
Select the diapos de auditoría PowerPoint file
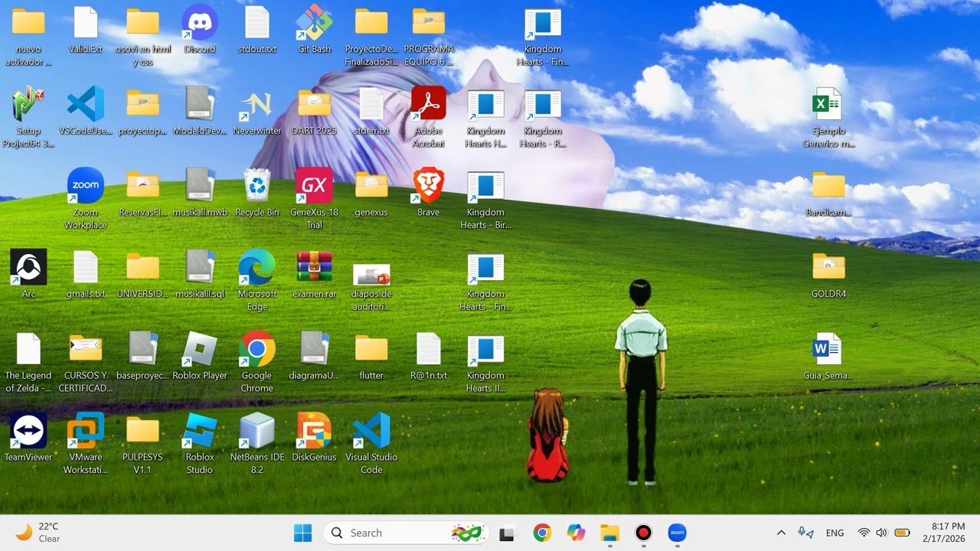click(x=371, y=287)
